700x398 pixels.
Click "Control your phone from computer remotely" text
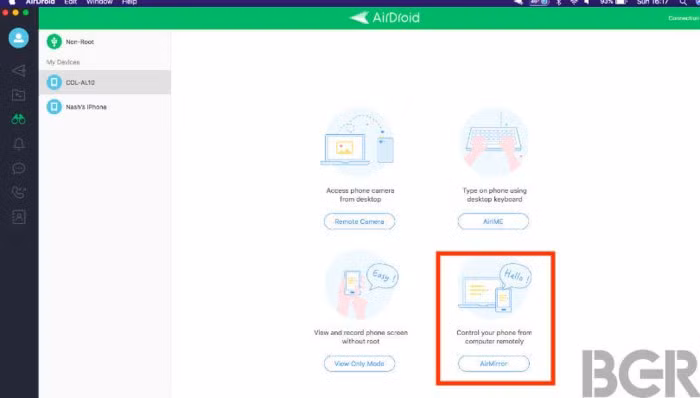(x=494, y=337)
